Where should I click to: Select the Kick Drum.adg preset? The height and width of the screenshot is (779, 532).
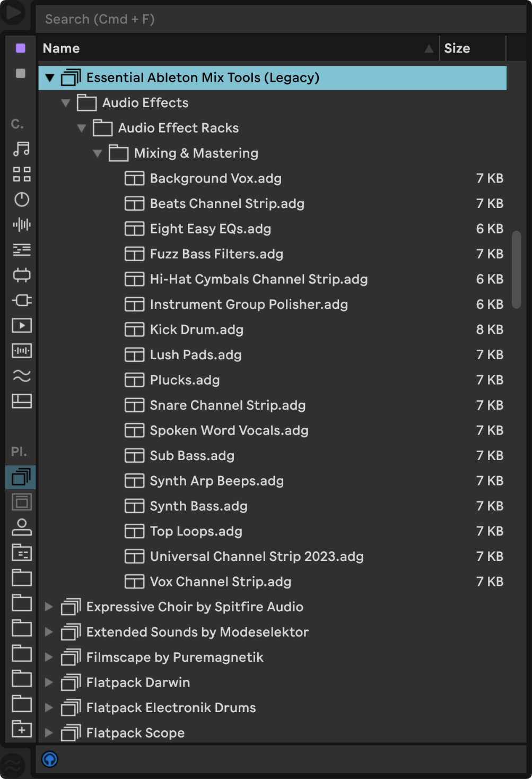click(x=196, y=330)
